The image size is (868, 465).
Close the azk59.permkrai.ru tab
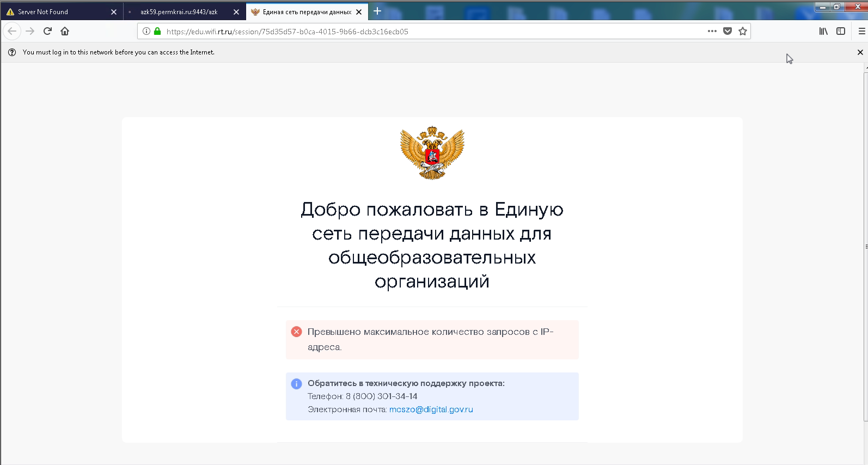(236, 11)
